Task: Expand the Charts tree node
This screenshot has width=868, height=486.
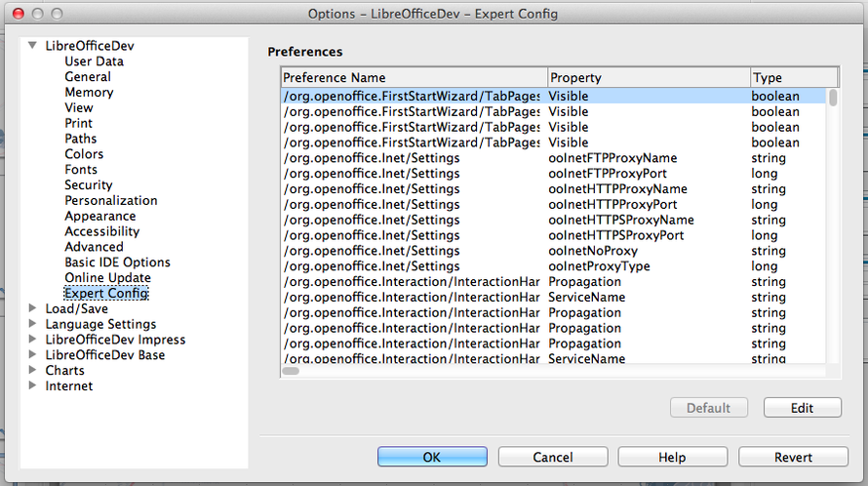Action: click(33, 371)
